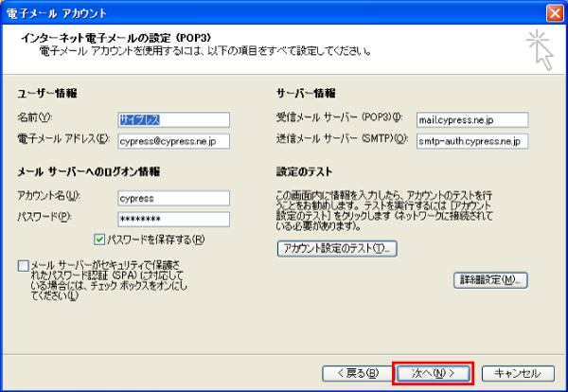Click the パスワード(P) label
568x392 pixels.
[44, 217]
